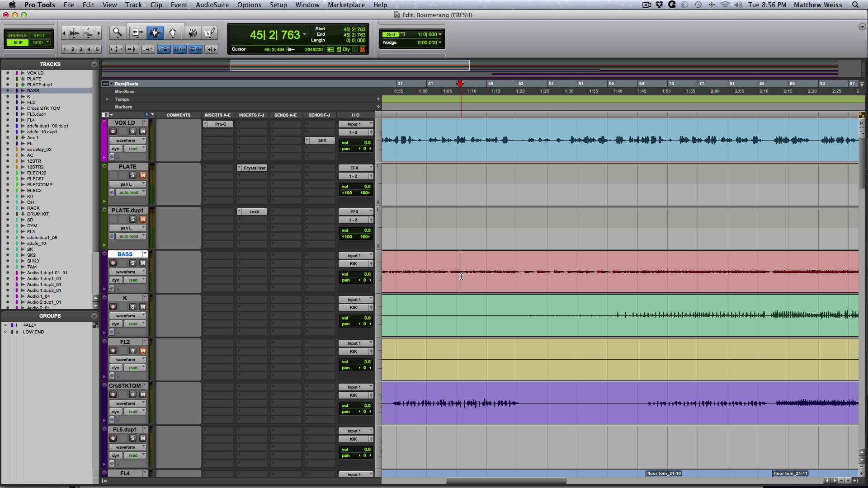Click the horizontal zoom out left arrow
The image size is (868, 488).
[64, 33]
